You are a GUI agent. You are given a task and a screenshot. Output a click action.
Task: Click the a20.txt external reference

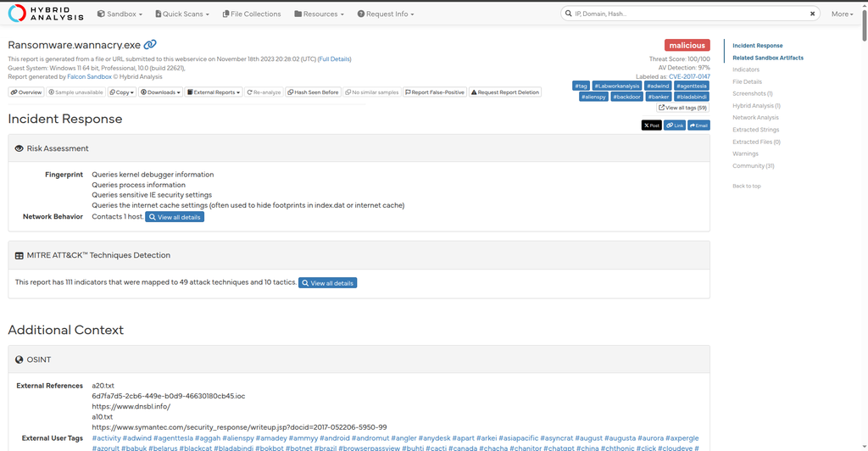click(103, 386)
